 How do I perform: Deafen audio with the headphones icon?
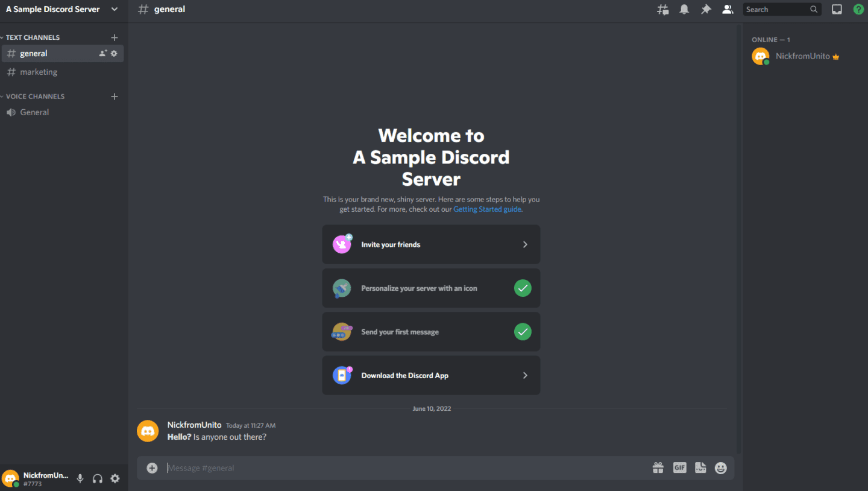[97, 478]
